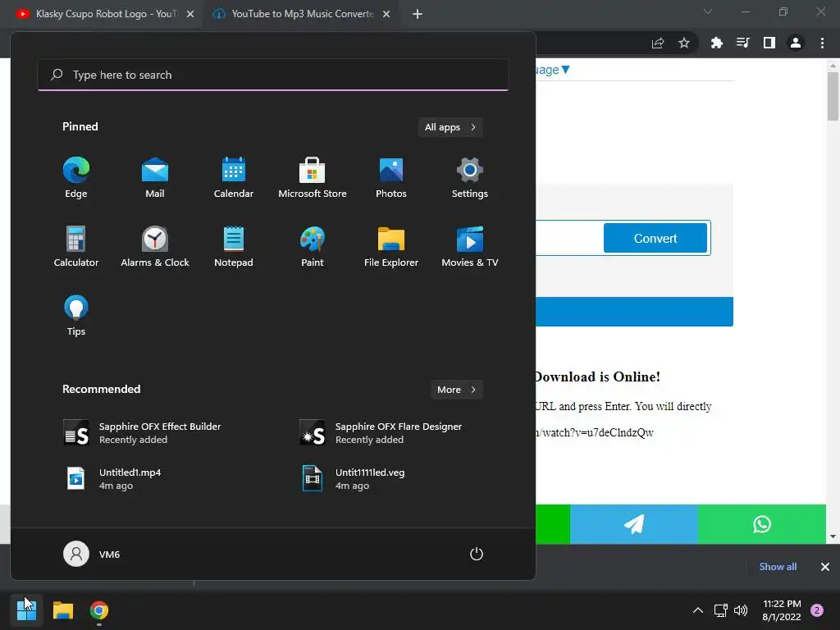
Task: Close the YouTube to Mp3 tab
Action: tap(386, 14)
